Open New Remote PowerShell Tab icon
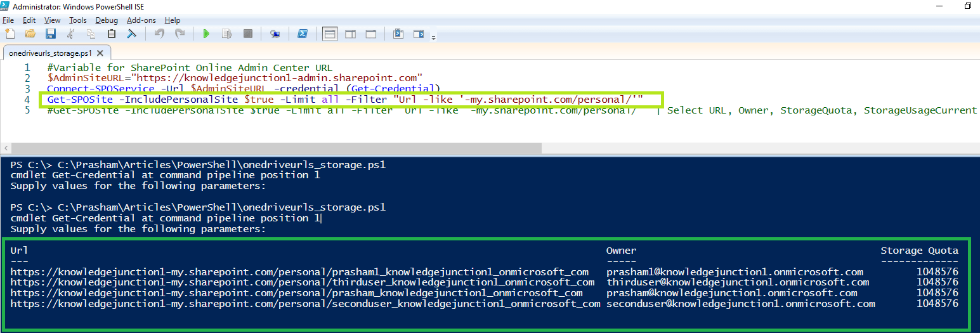The image size is (980, 333). point(275,34)
